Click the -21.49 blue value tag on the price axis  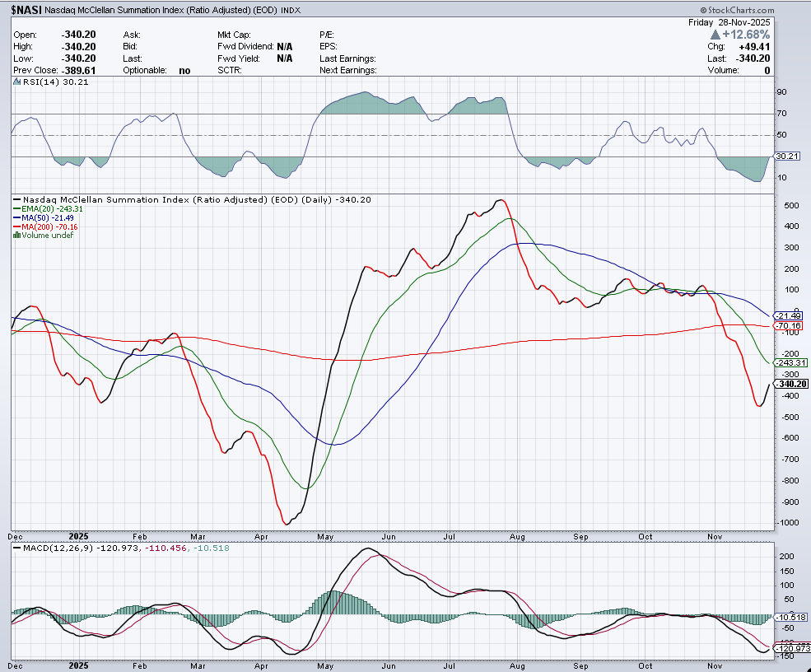tap(790, 315)
